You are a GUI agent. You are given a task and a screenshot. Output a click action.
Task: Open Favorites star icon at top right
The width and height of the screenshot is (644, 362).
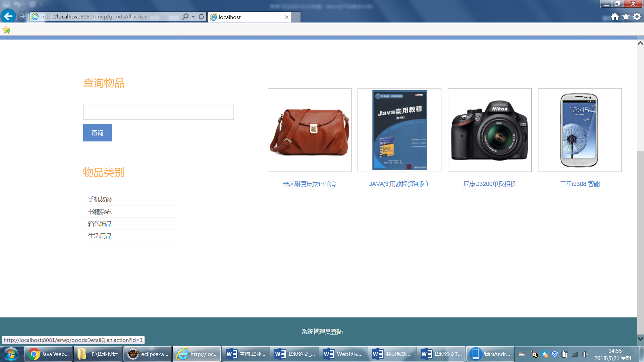pyautogui.click(x=626, y=17)
